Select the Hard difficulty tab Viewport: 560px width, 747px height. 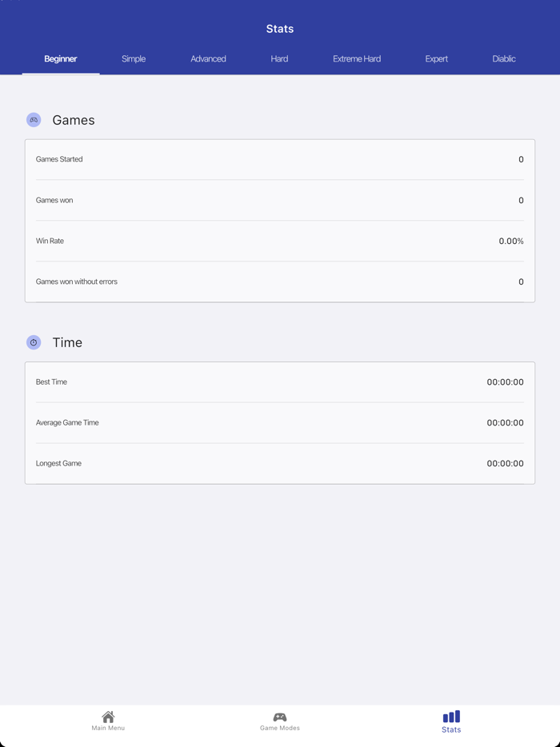tap(279, 58)
